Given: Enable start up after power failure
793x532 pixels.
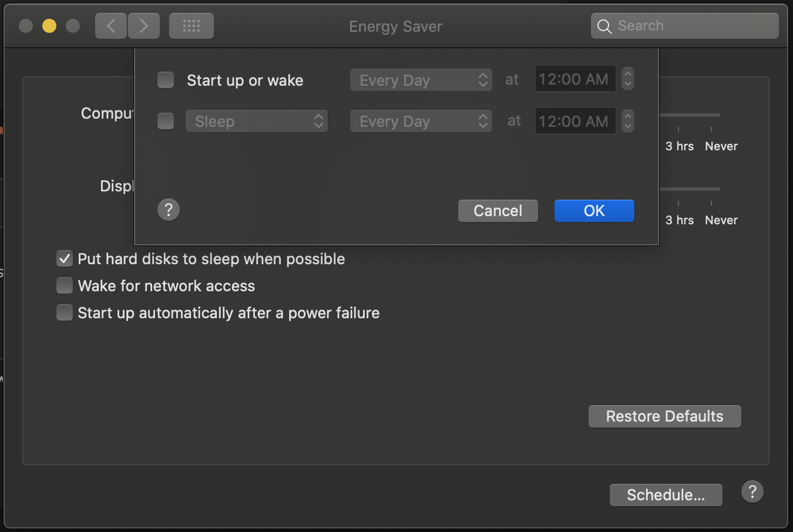Looking at the screenshot, I should click(65, 313).
